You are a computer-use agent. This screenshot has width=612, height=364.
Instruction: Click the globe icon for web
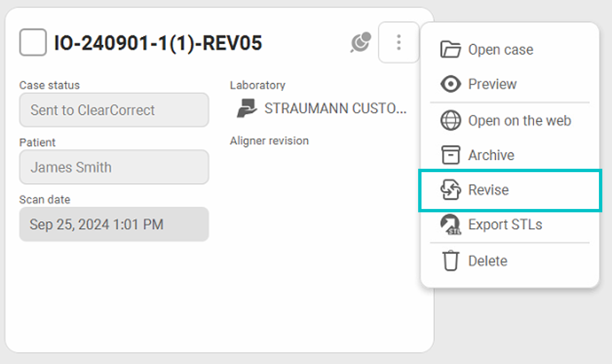pos(450,121)
